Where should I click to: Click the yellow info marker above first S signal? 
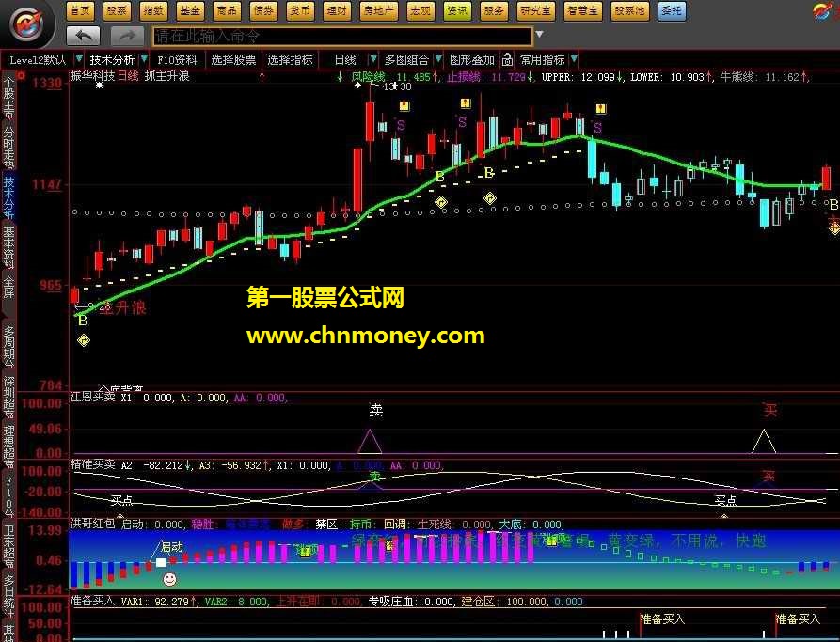(x=404, y=106)
